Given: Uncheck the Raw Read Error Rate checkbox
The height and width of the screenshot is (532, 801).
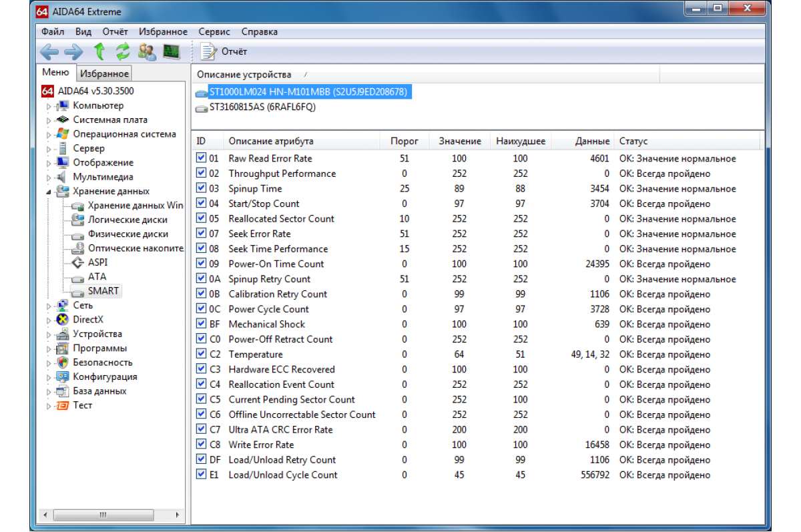Looking at the screenshot, I should [x=201, y=158].
